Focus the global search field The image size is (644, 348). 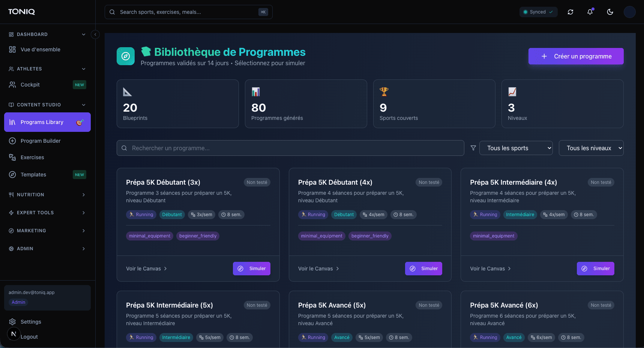[189, 12]
